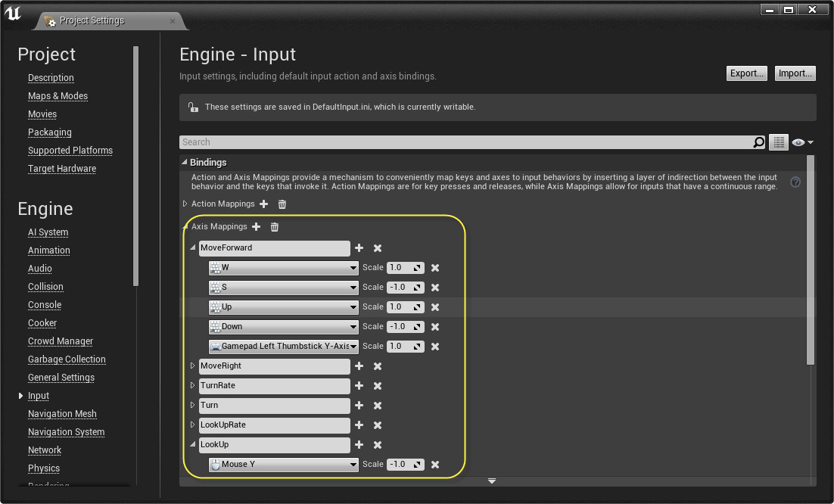Viewport: 834px width, 504px height.
Task: Open Collision settings in sidebar
Action: 45,287
